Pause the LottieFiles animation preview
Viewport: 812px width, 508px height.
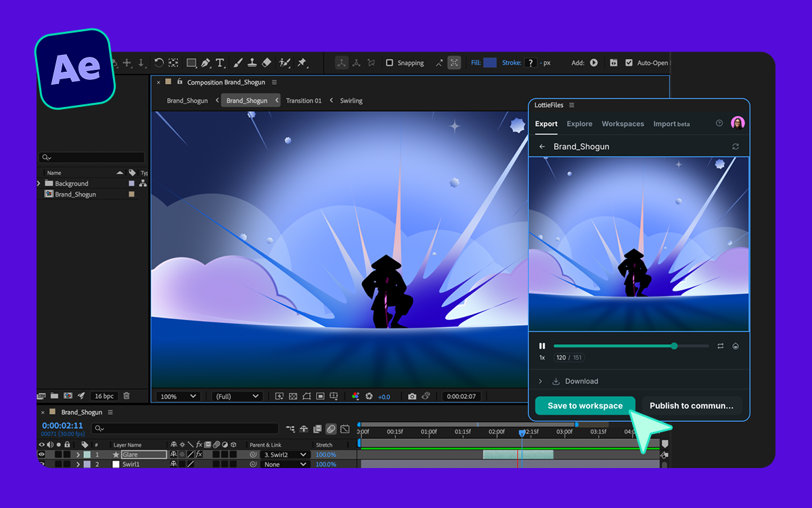(x=542, y=346)
